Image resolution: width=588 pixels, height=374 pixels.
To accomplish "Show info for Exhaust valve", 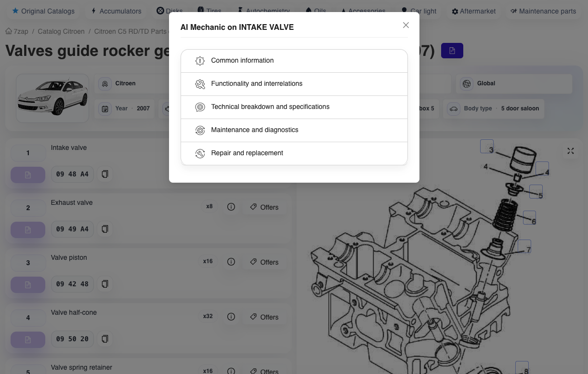I will click(x=231, y=207).
